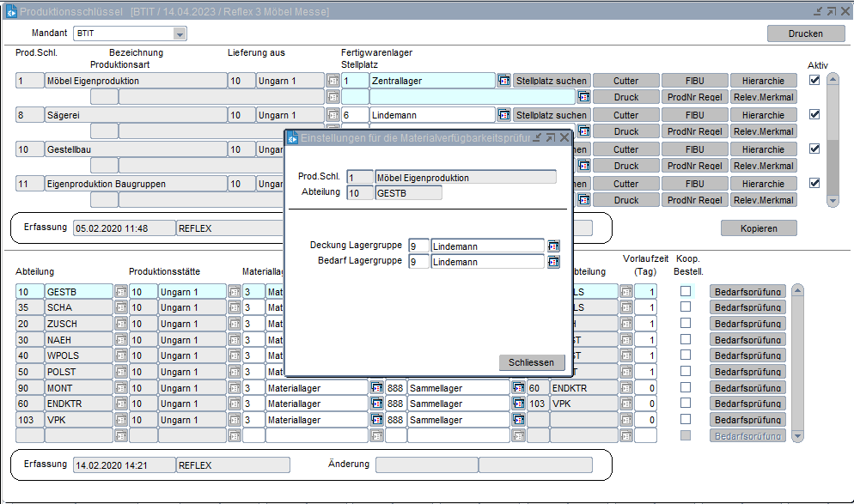Uncheck Aktiv checkbox for Sägerei row
The height and width of the screenshot is (504, 854).
[814, 114]
